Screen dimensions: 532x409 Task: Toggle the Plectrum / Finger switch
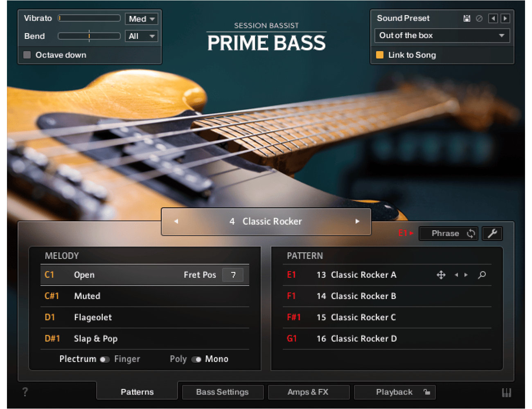(x=105, y=360)
